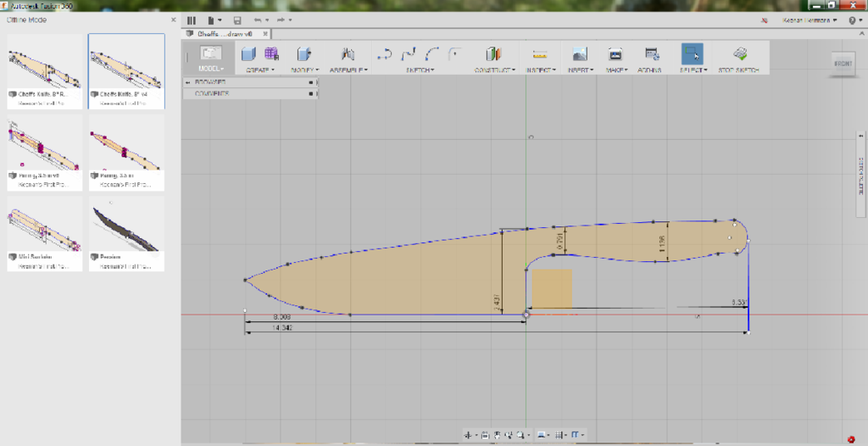Select the sketch Line tool icon
868x446 pixels.
click(384, 53)
